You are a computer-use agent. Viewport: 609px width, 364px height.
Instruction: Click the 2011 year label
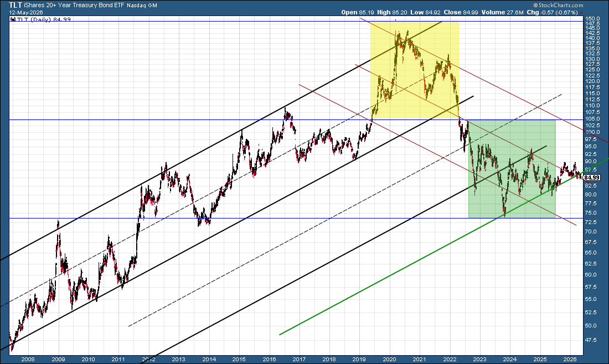click(118, 360)
